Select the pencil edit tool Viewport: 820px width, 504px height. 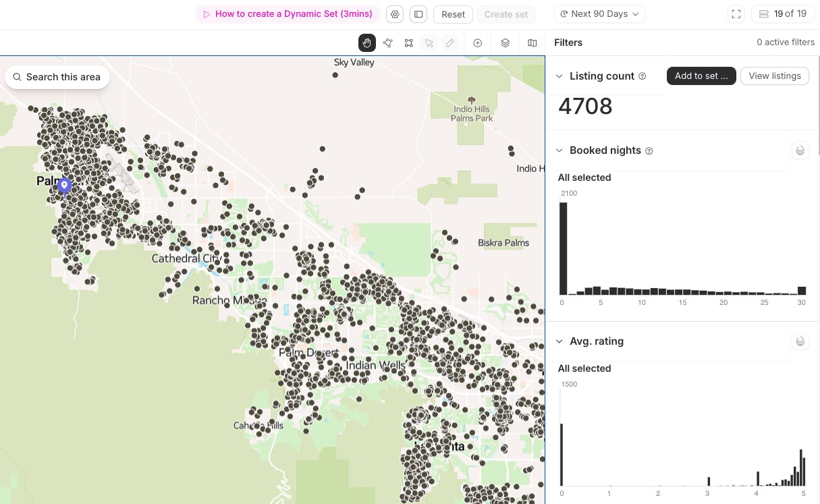[450, 43]
